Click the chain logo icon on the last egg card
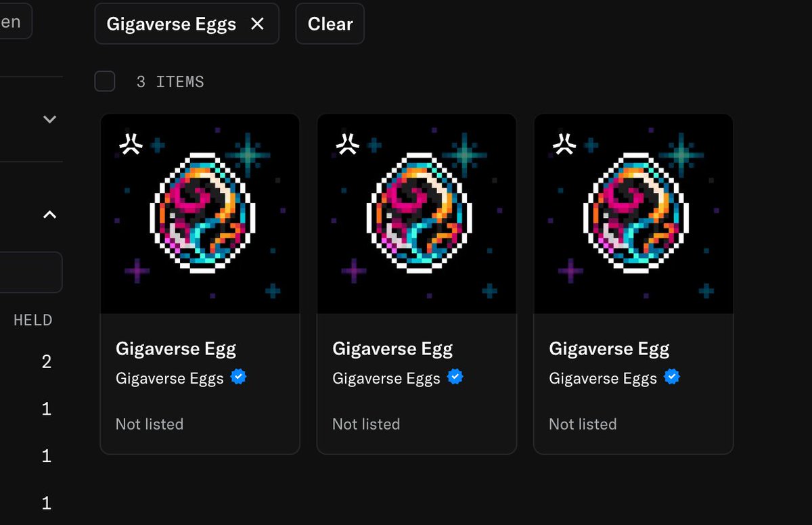The width and height of the screenshot is (812, 525). [564, 143]
